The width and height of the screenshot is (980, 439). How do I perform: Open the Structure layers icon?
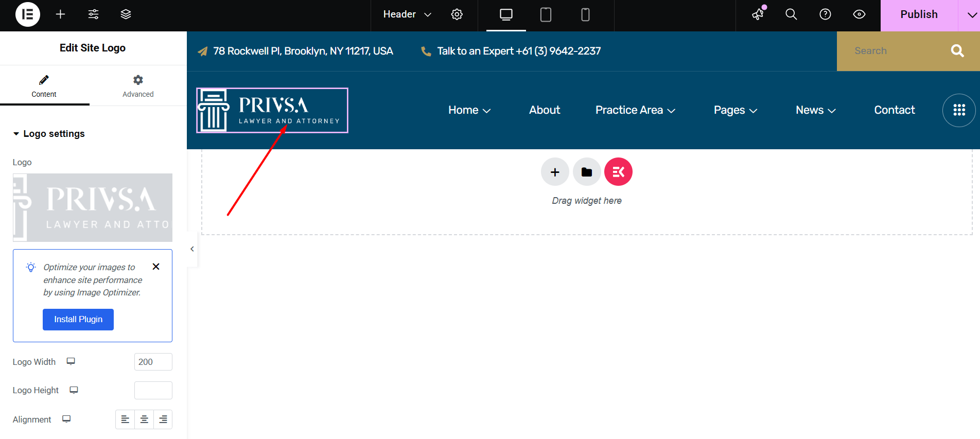click(126, 14)
